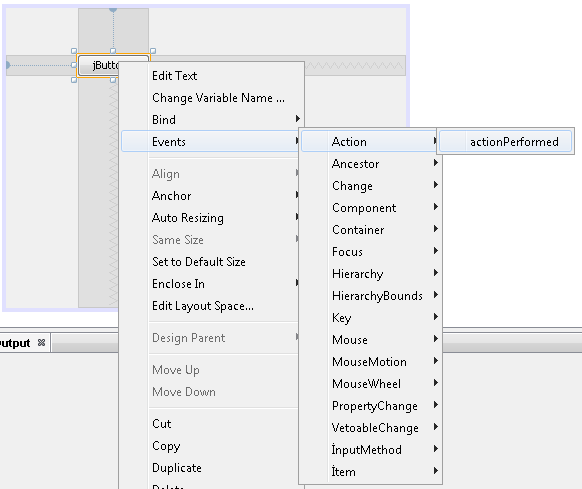Viewport: 582px width, 489px height.
Task: Open the MouseWheel events submenu
Action: pyautogui.click(x=370, y=384)
